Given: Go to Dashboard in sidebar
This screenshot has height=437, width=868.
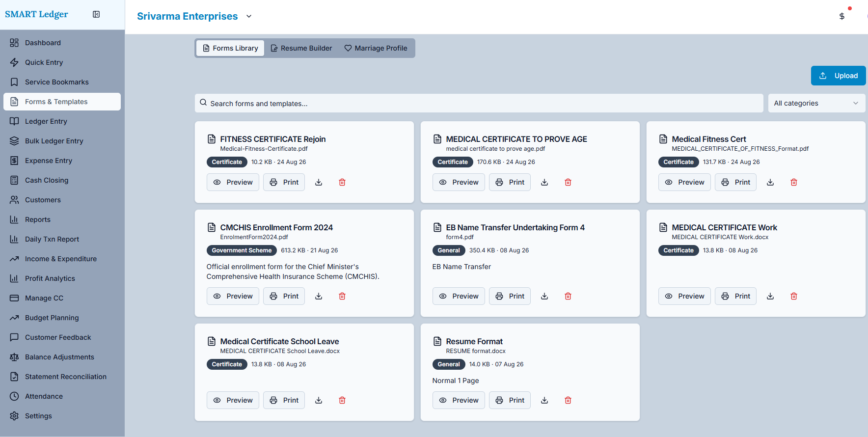Looking at the screenshot, I should point(62,43).
